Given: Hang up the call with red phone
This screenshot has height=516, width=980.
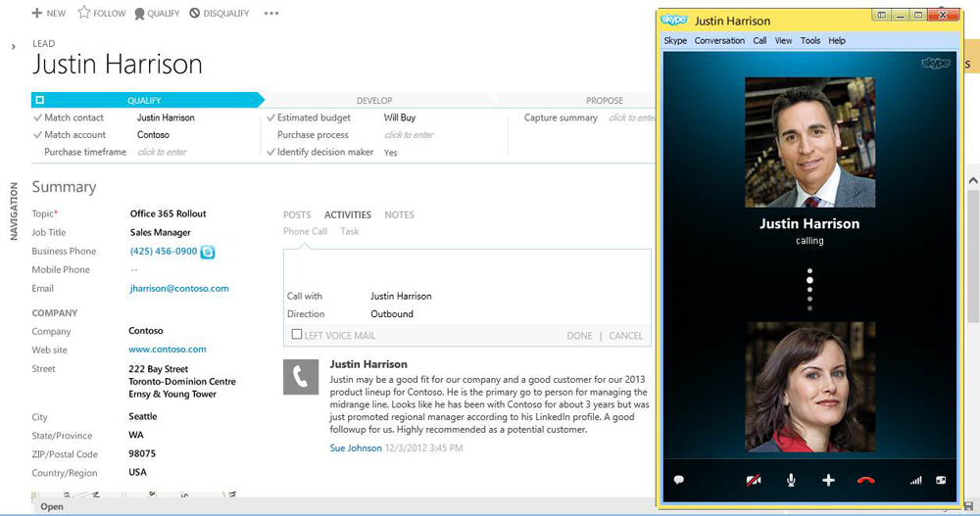Looking at the screenshot, I should tap(865, 480).
